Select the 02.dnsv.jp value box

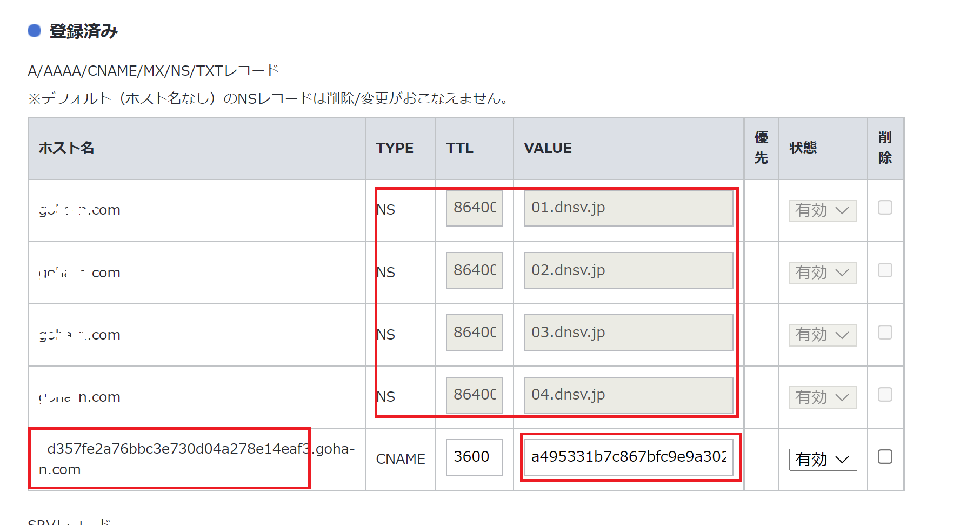click(x=629, y=270)
